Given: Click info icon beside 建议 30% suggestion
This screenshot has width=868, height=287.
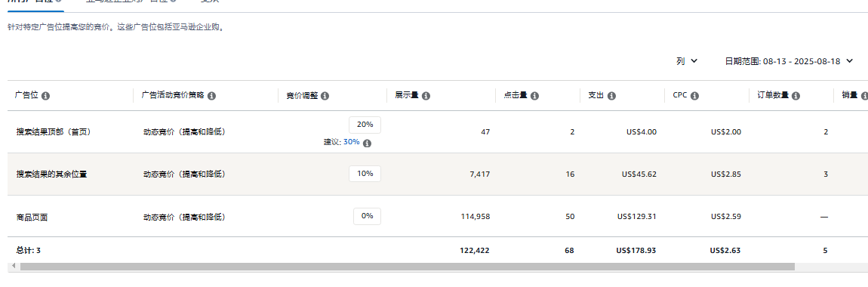Looking at the screenshot, I should [x=367, y=143].
